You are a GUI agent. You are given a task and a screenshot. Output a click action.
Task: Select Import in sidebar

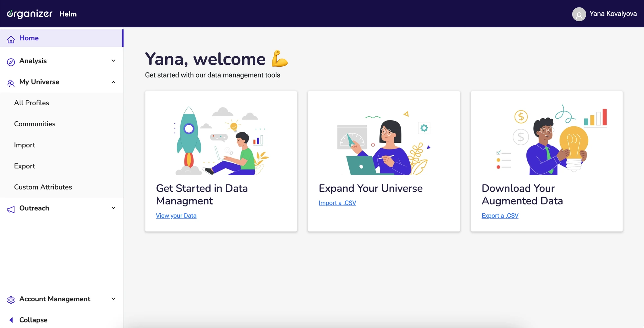pyautogui.click(x=24, y=145)
